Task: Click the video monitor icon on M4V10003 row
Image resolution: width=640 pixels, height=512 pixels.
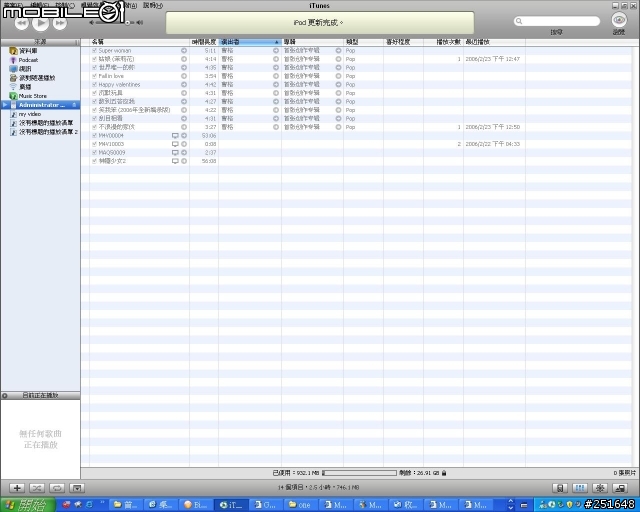Action: pos(175,144)
